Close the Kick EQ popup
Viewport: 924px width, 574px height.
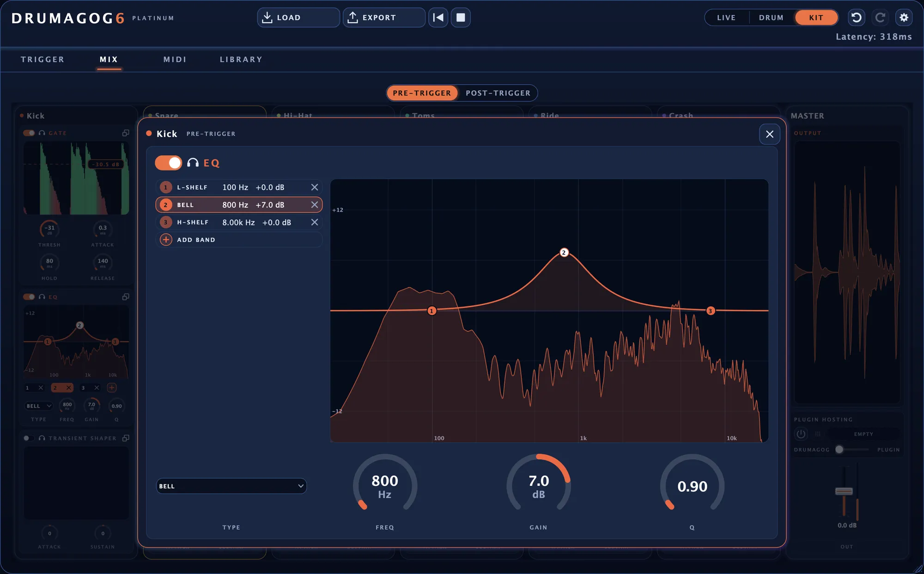click(769, 134)
